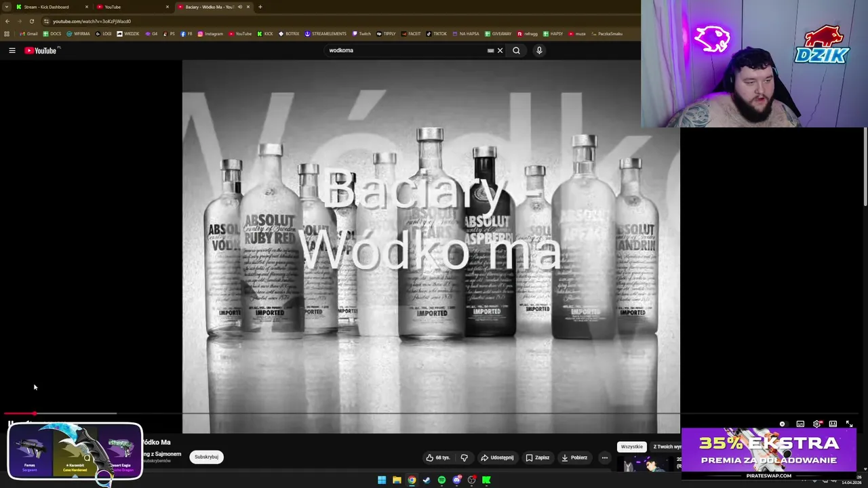Open the GIVEAWAY bookmark
868x488 pixels.
498,33
